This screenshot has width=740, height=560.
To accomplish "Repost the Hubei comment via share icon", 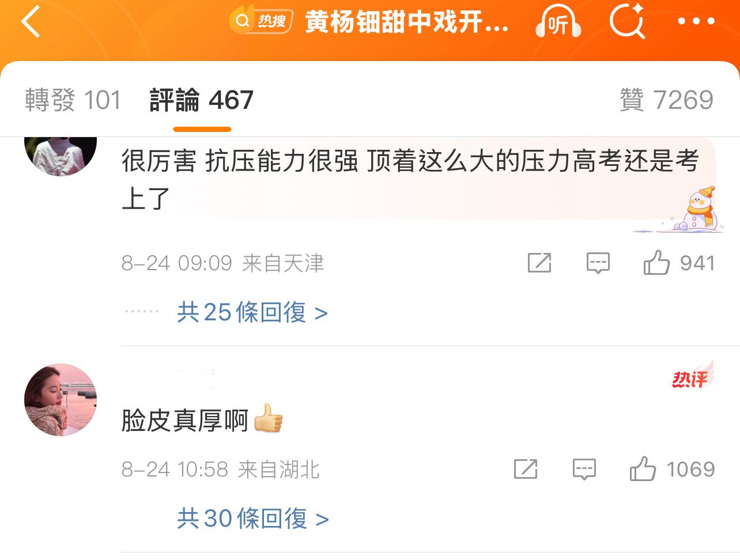I will click(x=526, y=470).
